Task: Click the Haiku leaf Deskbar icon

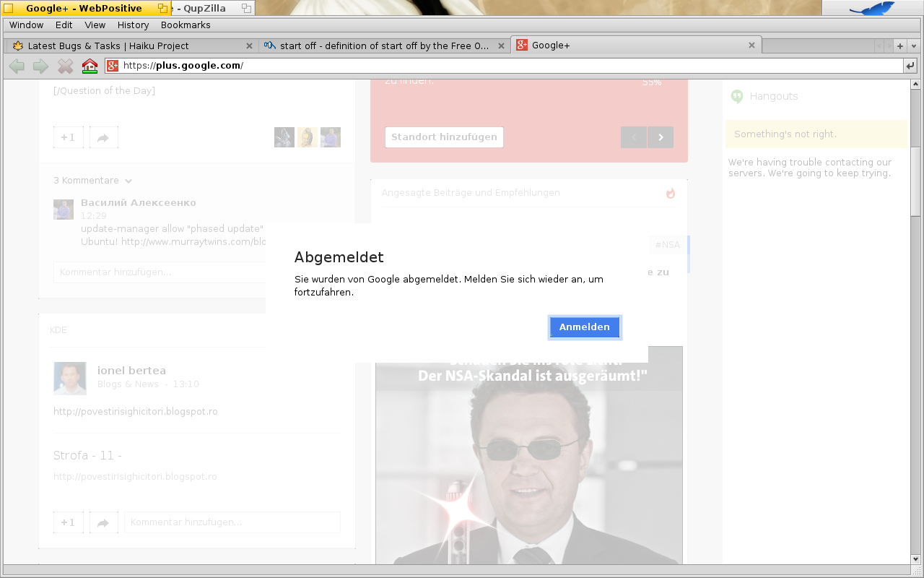Action: pyautogui.click(x=872, y=8)
